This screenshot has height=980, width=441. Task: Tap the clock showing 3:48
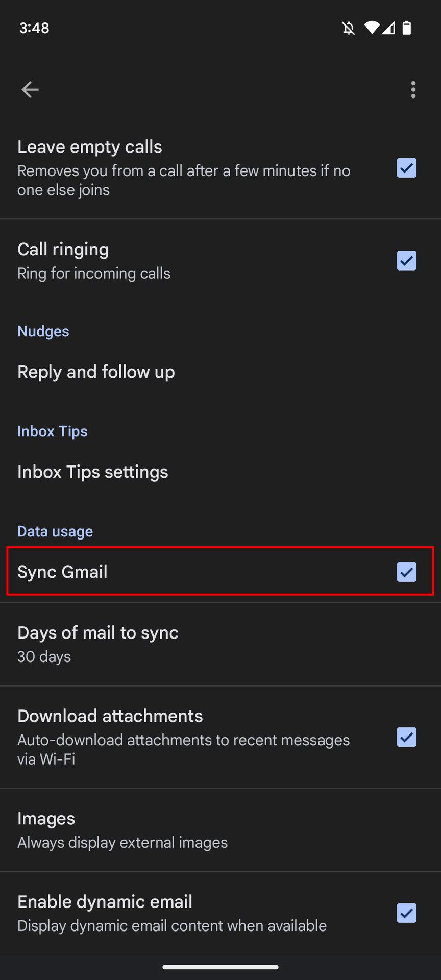click(x=34, y=28)
